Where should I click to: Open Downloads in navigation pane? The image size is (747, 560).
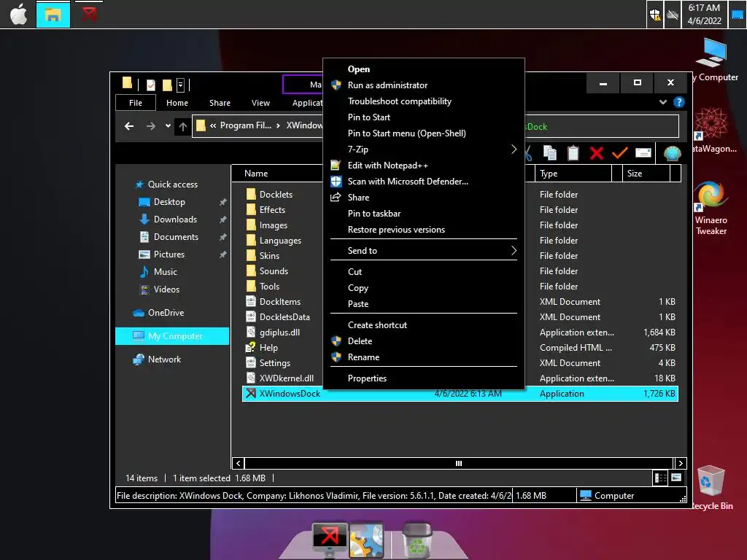coord(175,219)
